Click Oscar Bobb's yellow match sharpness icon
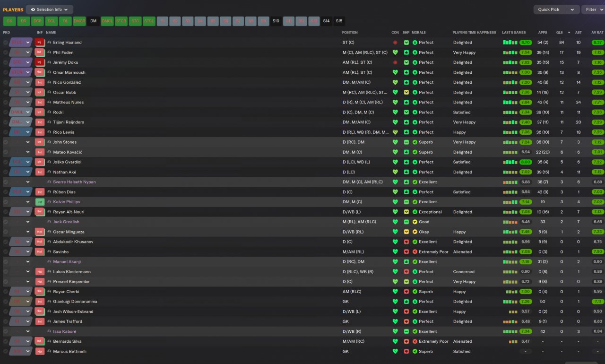Image resolution: width=605 pixels, height=364 pixels. coord(406,92)
